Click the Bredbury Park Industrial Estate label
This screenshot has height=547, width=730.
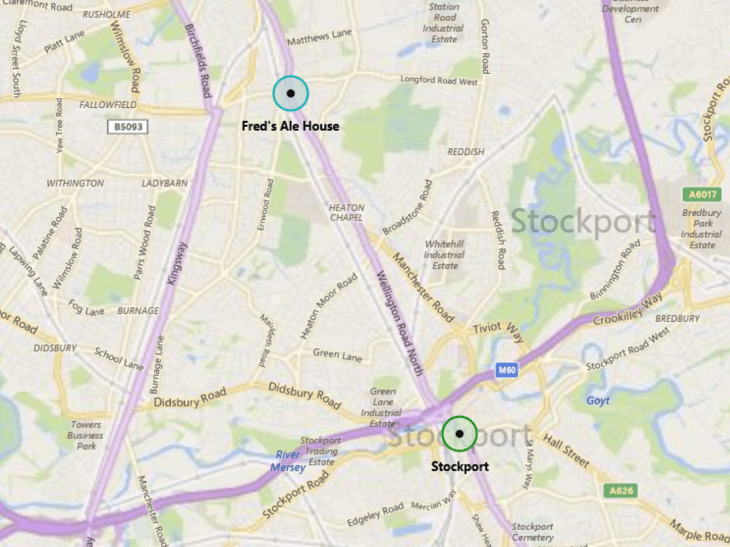click(x=702, y=229)
